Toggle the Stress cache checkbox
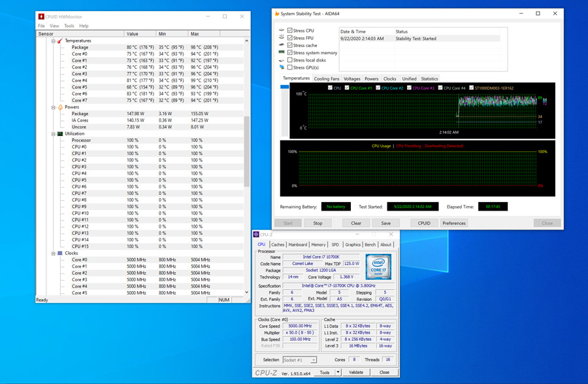 click(x=290, y=45)
